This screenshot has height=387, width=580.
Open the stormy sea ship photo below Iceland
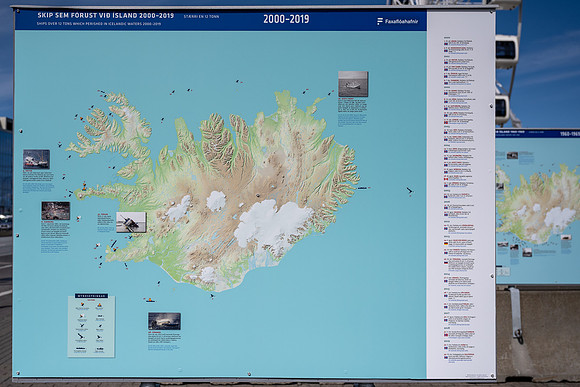tap(164, 321)
